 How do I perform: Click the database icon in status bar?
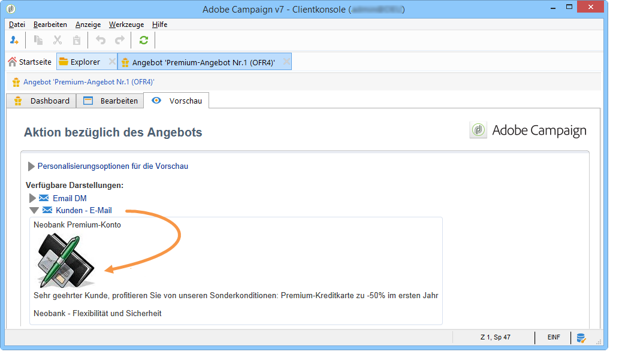[581, 338]
